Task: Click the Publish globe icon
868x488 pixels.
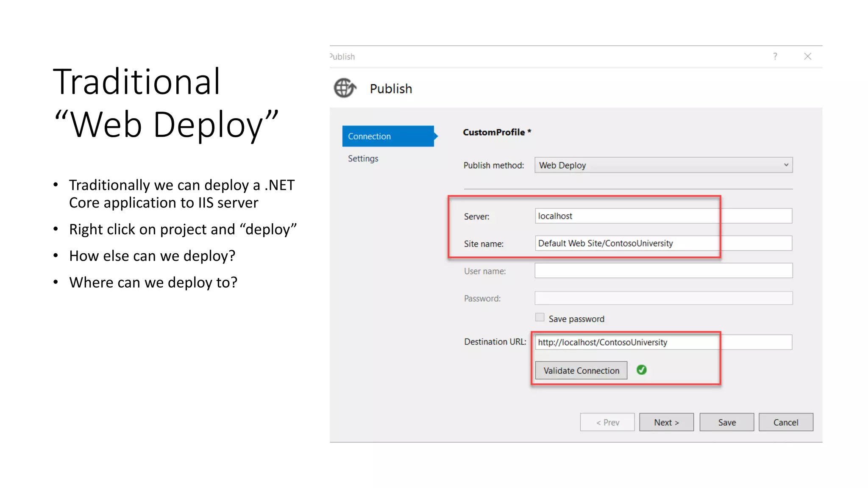Action: (345, 88)
